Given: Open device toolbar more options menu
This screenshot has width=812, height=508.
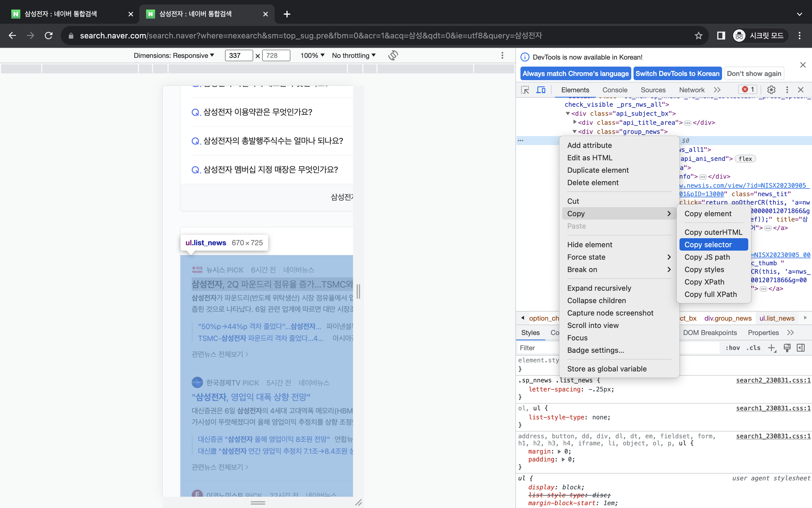Looking at the screenshot, I should (x=502, y=55).
